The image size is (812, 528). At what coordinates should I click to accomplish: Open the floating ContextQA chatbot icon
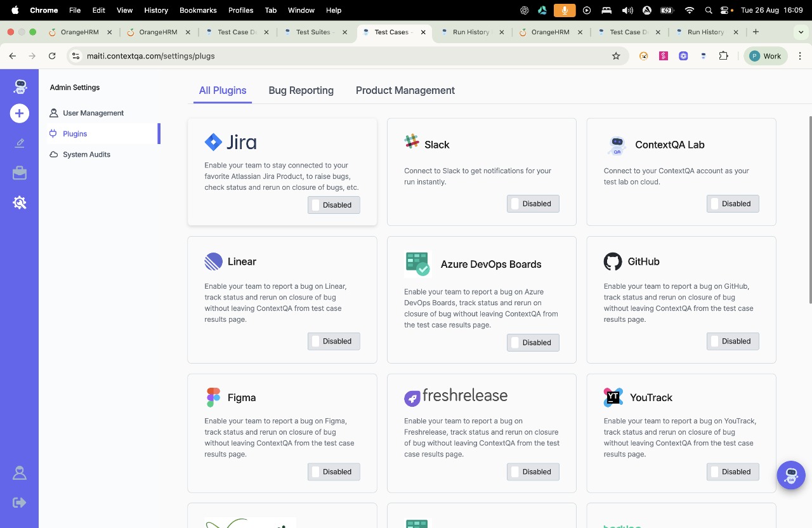[791, 475]
